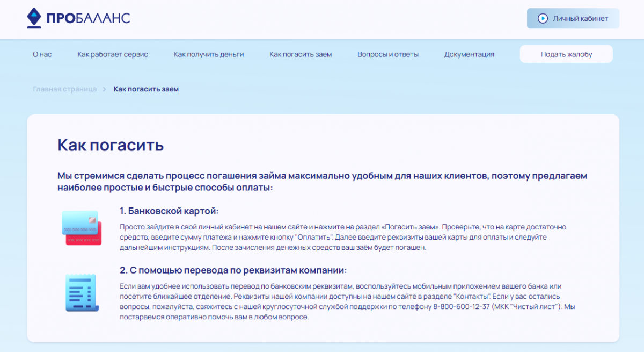The width and height of the screenshot is (644, 352).
Task: Click the bank cards icon
Action: pyautogui.click(x=81, y=228)
